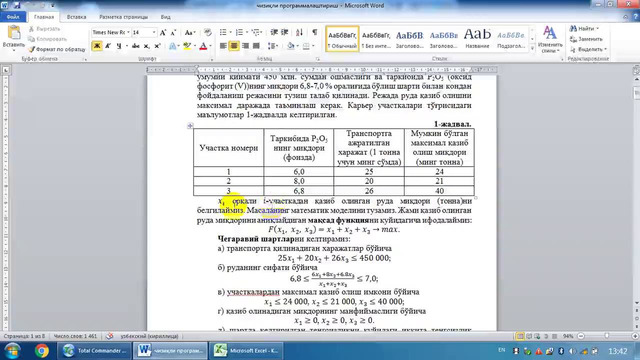Viewport: 640px width, 360px height.
Task: Select the Без интервала style
Action: click(x=376, y=39)
